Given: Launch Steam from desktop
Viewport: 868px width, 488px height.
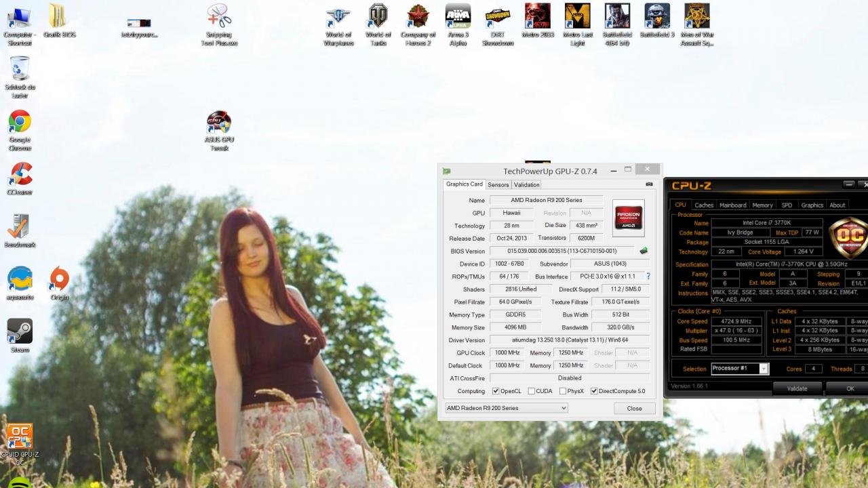Looking at the screenshot, I should click(20, 337).
